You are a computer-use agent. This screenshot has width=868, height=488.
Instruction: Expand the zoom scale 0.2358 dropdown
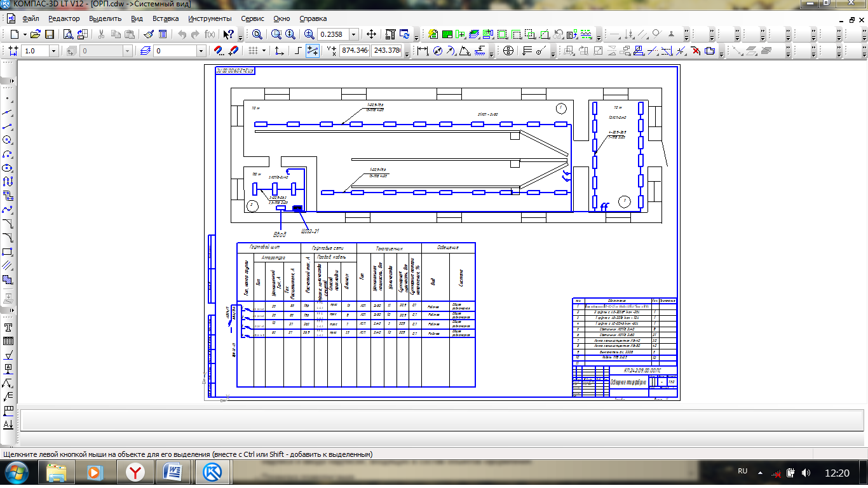[354, 34]
